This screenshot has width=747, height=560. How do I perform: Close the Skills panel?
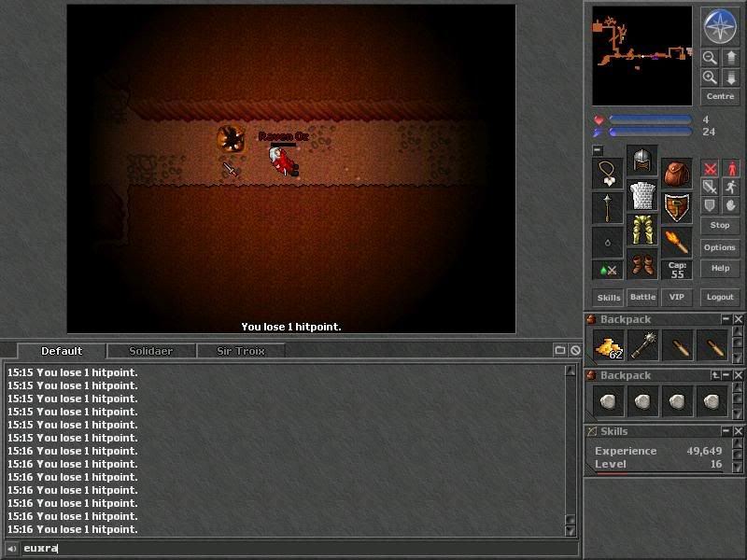pos(738,431)
